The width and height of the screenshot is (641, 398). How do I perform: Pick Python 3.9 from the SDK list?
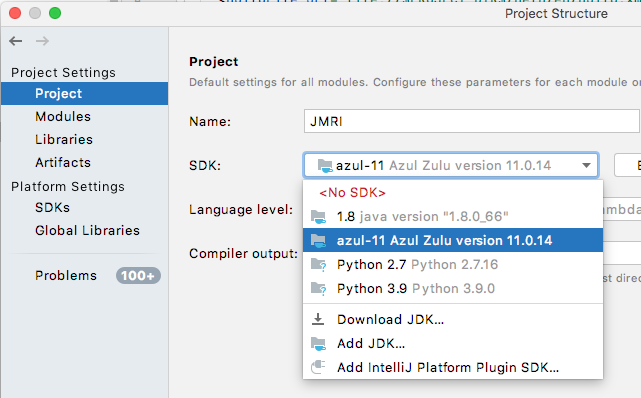tap(453, 288)
